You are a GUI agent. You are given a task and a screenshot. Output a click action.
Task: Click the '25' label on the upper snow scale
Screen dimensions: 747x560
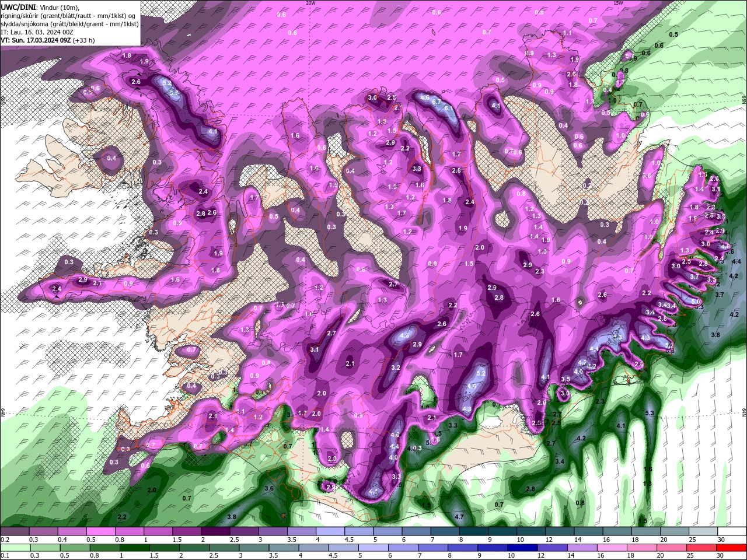coord(692,540)
